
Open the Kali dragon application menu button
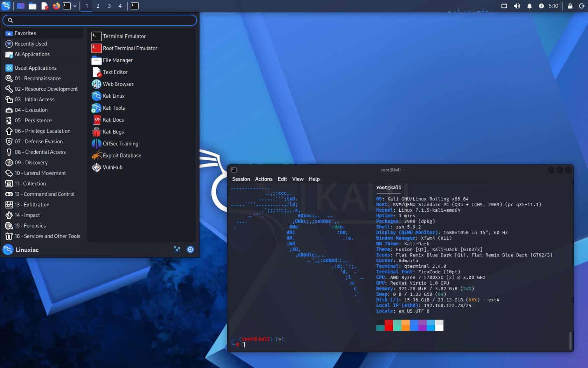(6, 6)
